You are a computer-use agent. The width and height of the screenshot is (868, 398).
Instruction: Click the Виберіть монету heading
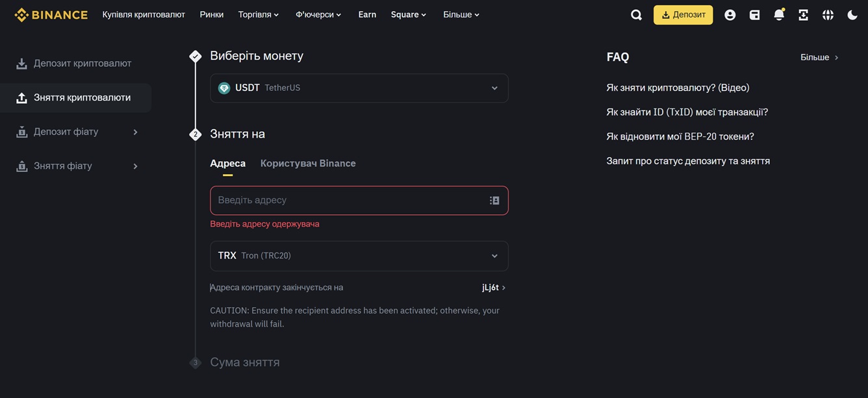point(257,56)
